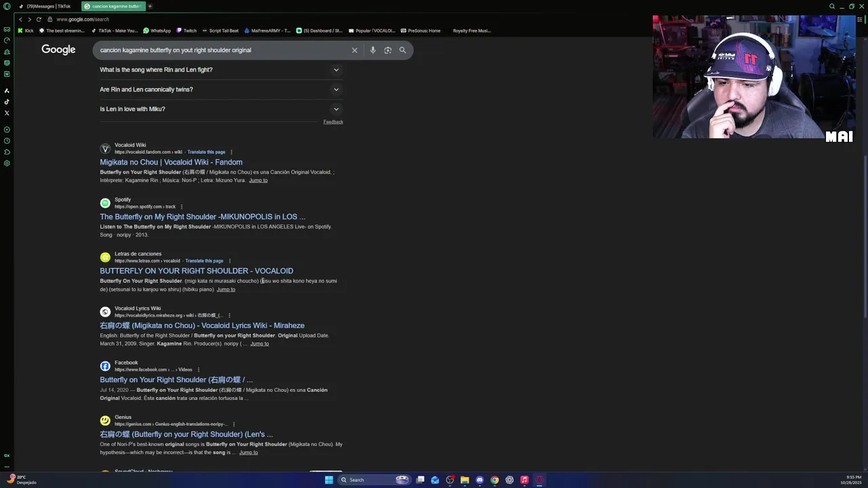Screen dimensions: 868x488
Task: Switch to the Messages | TikTok tab
Action: pyautogui.click(x=45, y=6)
